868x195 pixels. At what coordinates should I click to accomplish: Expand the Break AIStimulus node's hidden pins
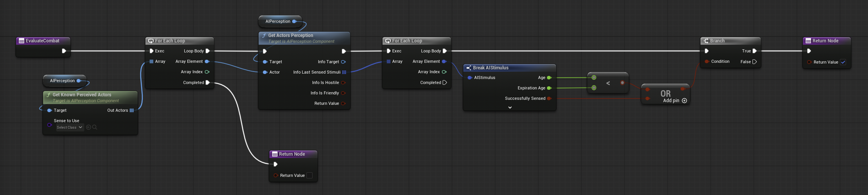tap(510, 108)
